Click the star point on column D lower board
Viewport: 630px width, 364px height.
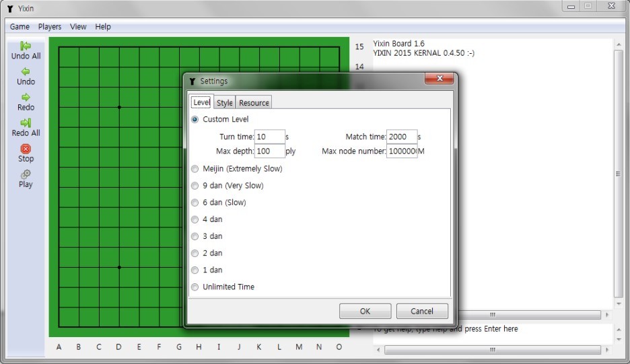(x=119, y=267)
